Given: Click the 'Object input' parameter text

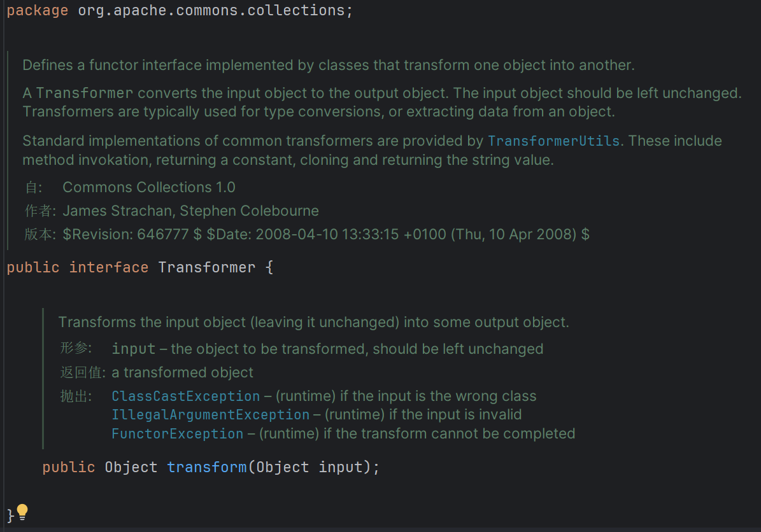Looking at the screenshot, I should click(309, 467).
